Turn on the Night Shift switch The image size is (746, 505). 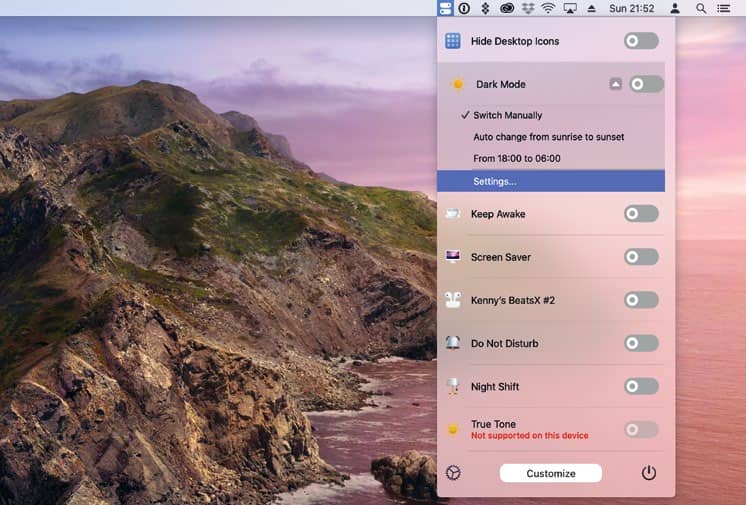[x=641, y=386]
